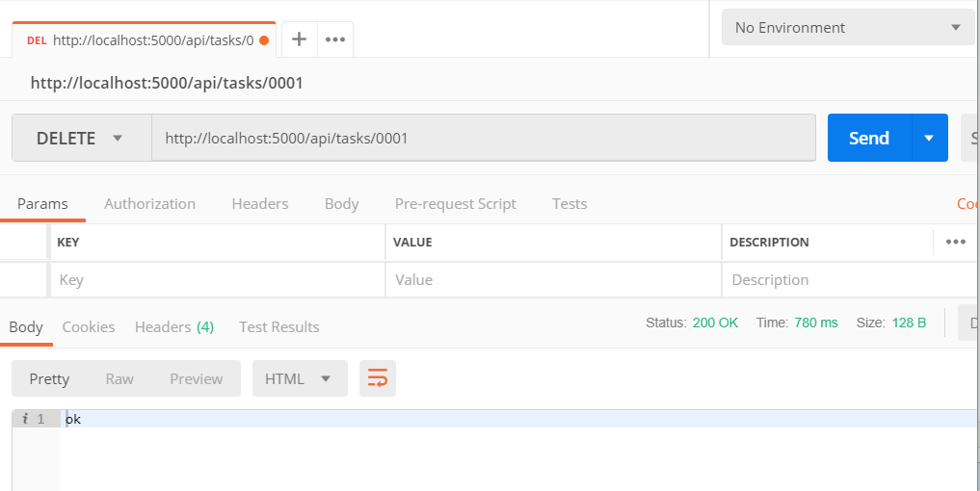Open the tab options ellipsis menu
980x491 pixels.
(335, 39)
